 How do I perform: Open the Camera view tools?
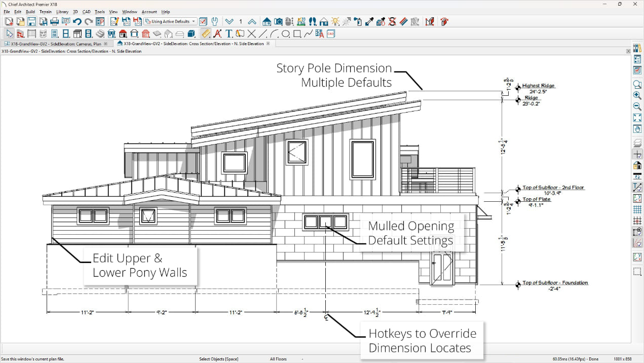pyautogui.click(x=278, y=21)
